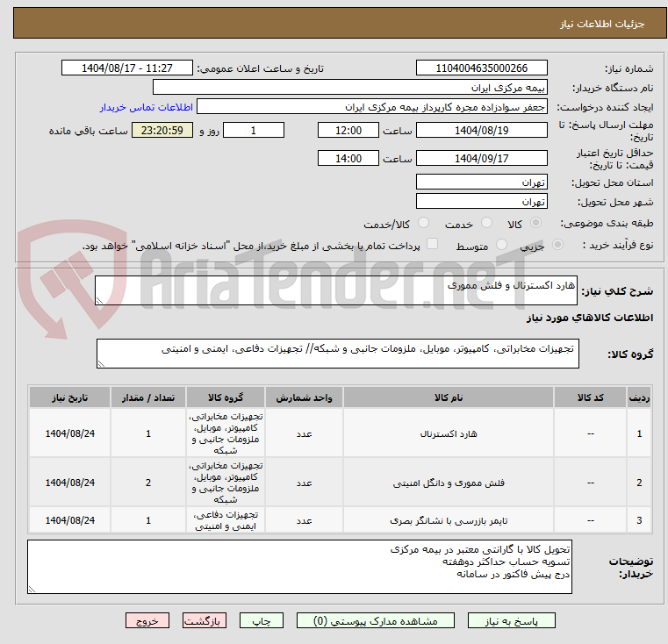Image resolution: width=668 pixels, height=644 pixels.
Task: Click the تعداد / مقدار column header
Action: [x=147, y=397]
